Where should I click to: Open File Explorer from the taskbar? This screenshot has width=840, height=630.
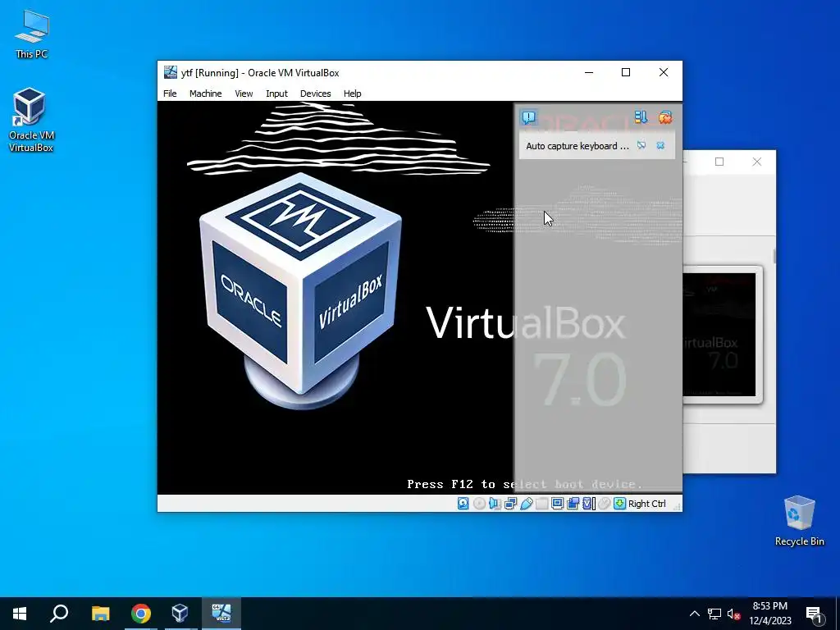(100, 614)
